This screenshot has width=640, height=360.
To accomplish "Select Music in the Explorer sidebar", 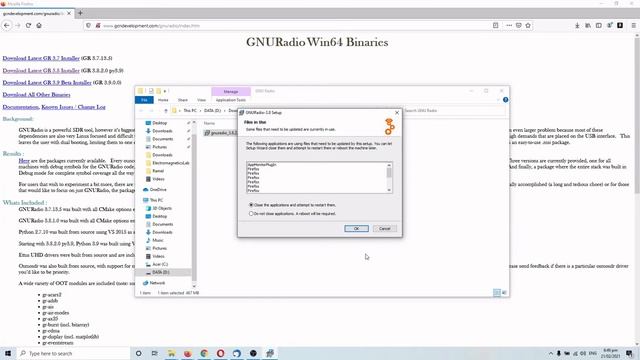I will [x=158, y=240].
